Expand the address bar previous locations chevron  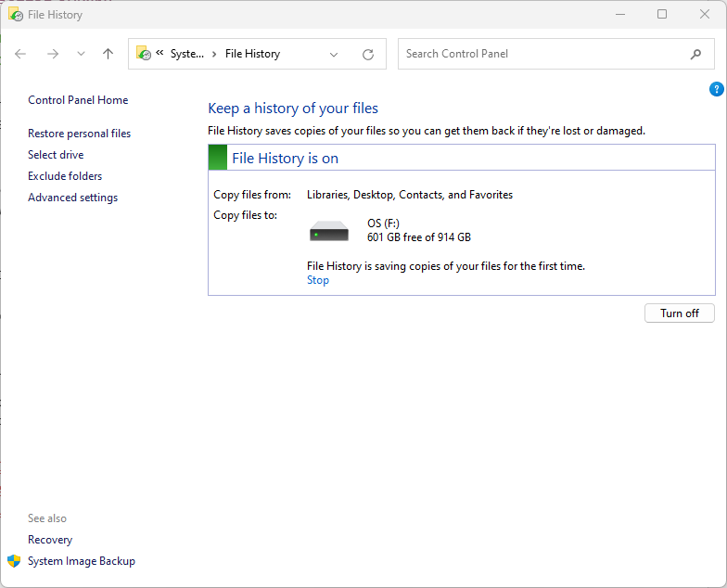click(x=334, y=54)
